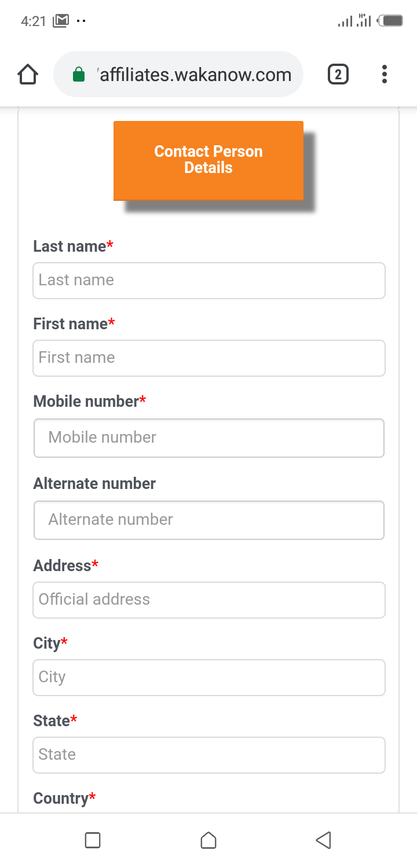Focus the Last name input field
The image size is (417, 868).
[209, 281]
